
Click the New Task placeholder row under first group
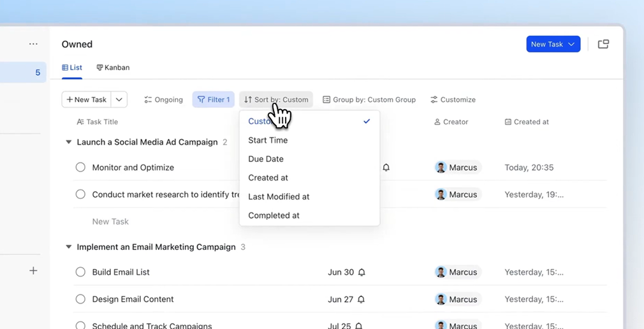pos(110,221)
